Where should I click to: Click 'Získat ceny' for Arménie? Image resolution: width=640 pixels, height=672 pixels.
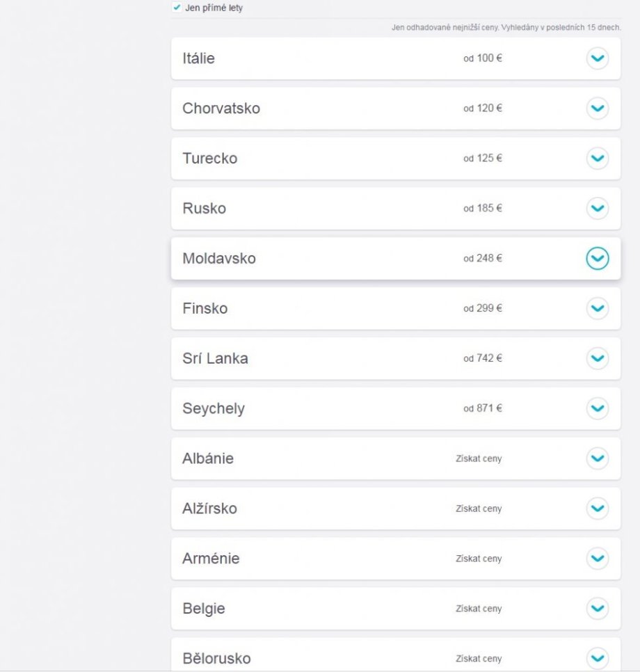click(479, 559)
